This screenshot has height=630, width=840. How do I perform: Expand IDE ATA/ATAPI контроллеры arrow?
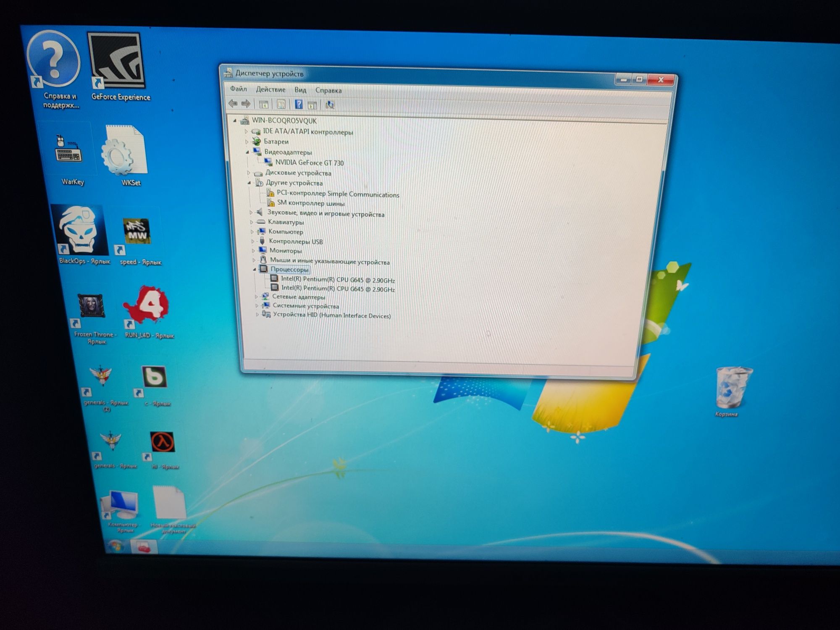247,131
